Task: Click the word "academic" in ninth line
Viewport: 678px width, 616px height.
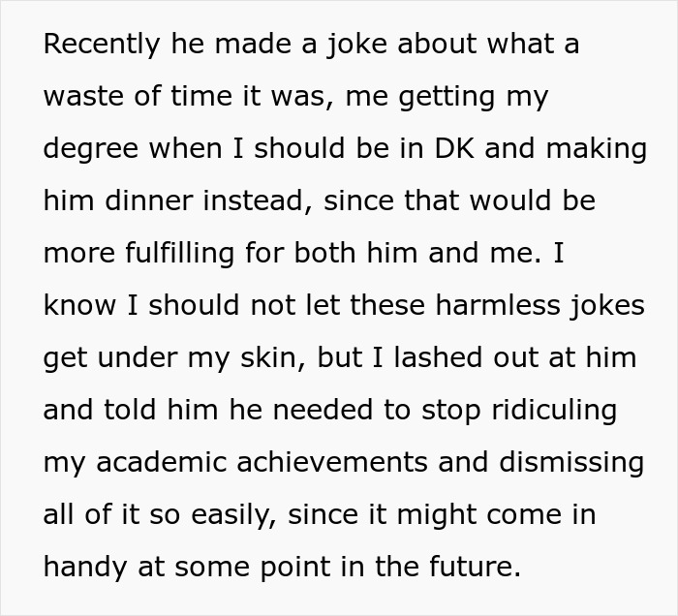Action: click(162, 462)
